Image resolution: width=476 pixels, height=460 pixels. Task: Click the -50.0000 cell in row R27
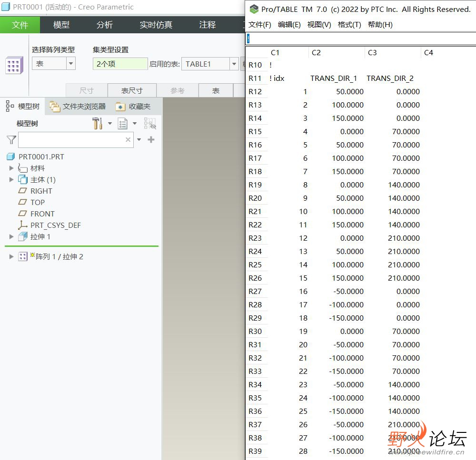[348, 291]
